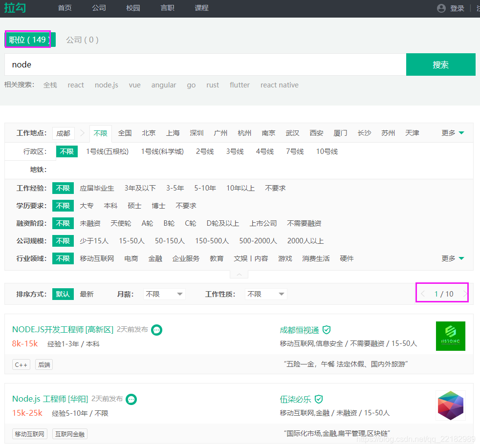
Task: Filter education by 硕士
Action: click(134, 206)
